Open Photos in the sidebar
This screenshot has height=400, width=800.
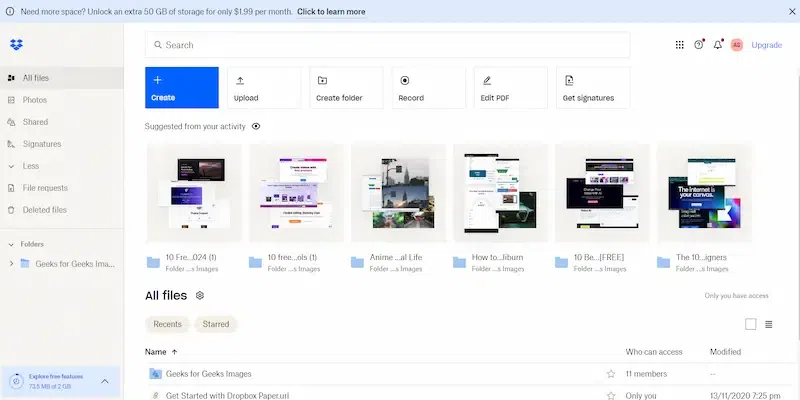pyautogui.click(x=62, y=100)
